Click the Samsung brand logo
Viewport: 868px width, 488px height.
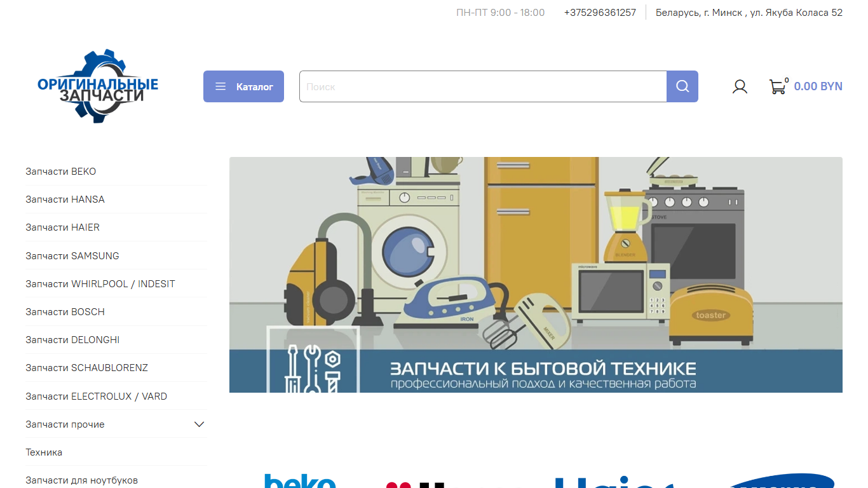[782, 481]
